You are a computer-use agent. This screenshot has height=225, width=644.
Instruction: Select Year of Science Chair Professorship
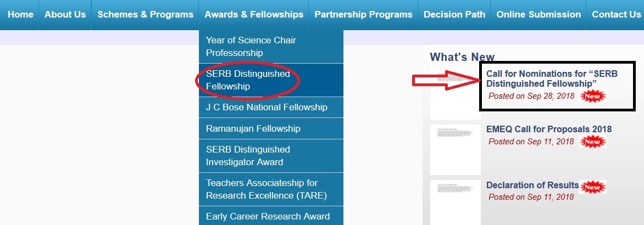(251, 47)
